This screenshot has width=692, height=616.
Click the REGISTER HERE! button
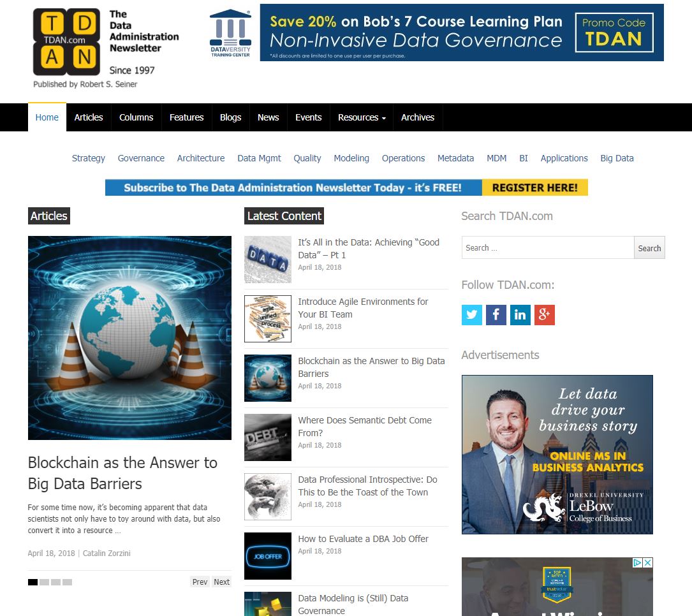[x=535, y=187]
